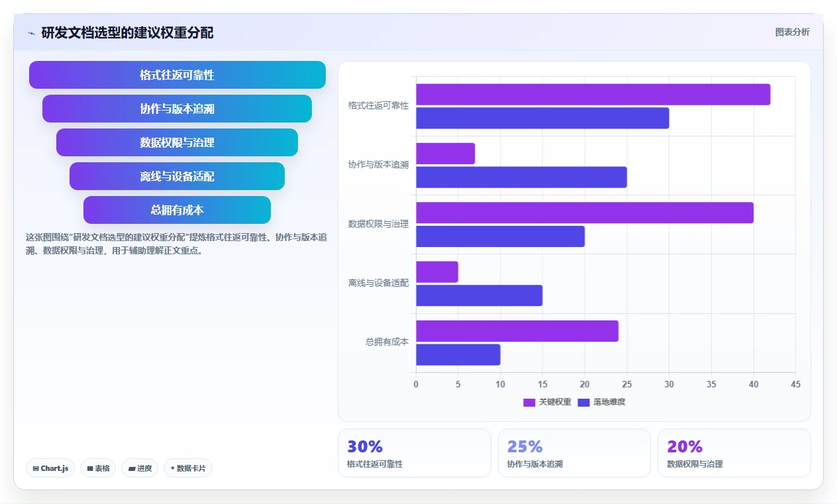This screenshot has width=837, height=504.
Task: Click the 落地难度 bar for 数据权限与治理
Action: point(501,236)
